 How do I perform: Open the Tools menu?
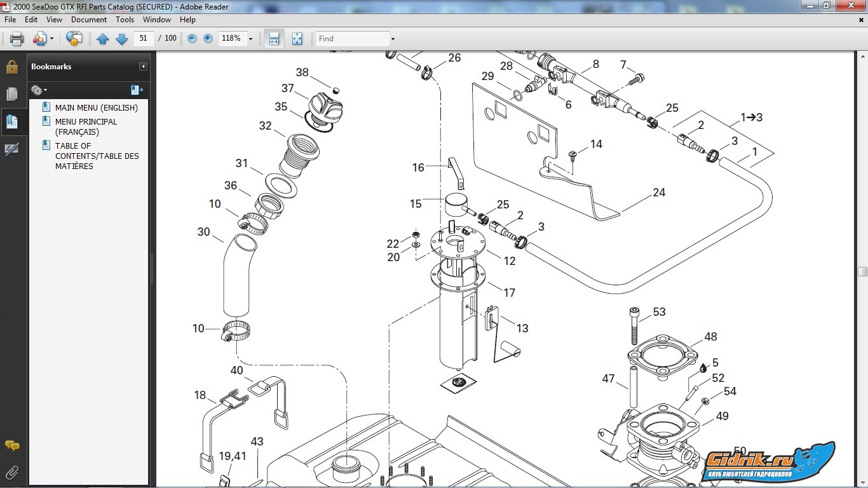click(125, 20)
